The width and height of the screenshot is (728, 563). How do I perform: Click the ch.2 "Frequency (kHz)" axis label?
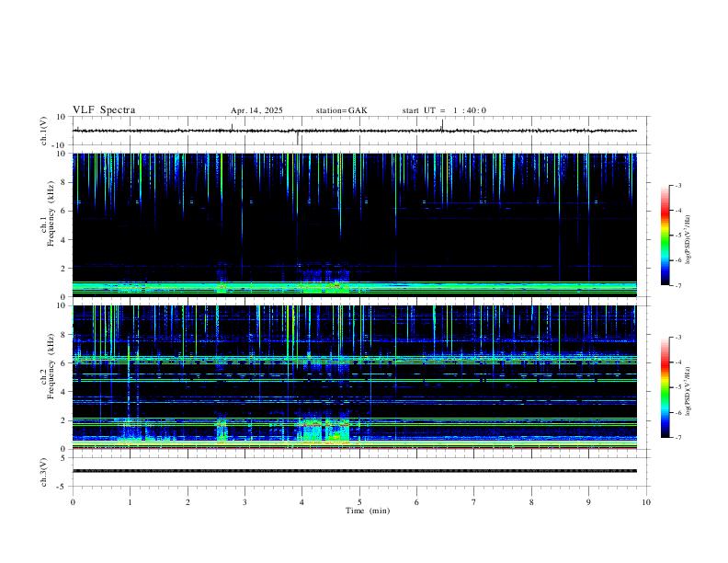point(51,366)
